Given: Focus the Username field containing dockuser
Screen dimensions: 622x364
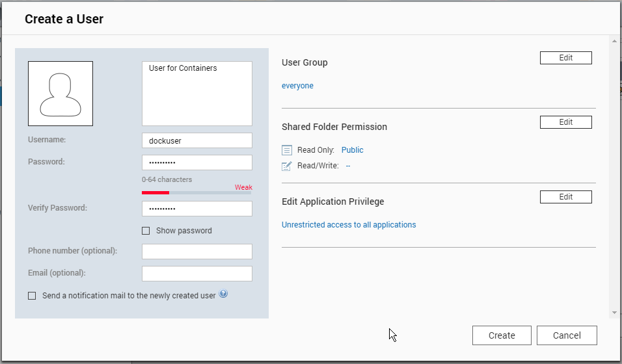Looking at the screenshot, I should [197, 140].
